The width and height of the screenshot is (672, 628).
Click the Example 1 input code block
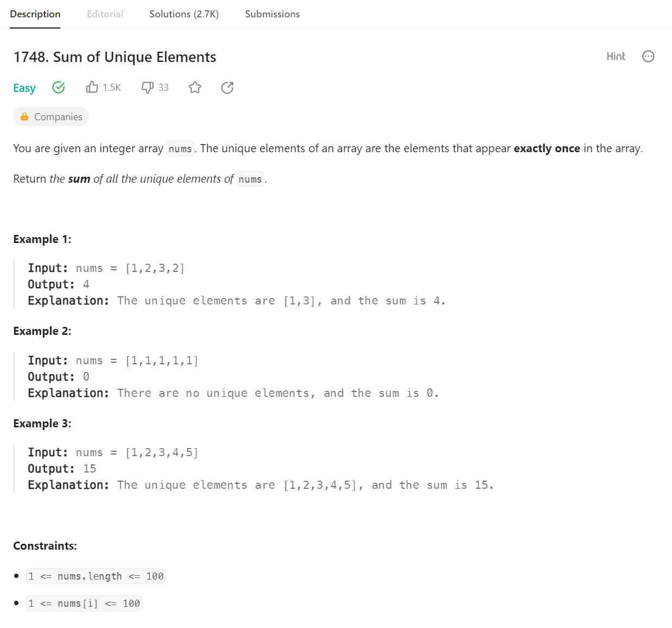click(237, 284)
